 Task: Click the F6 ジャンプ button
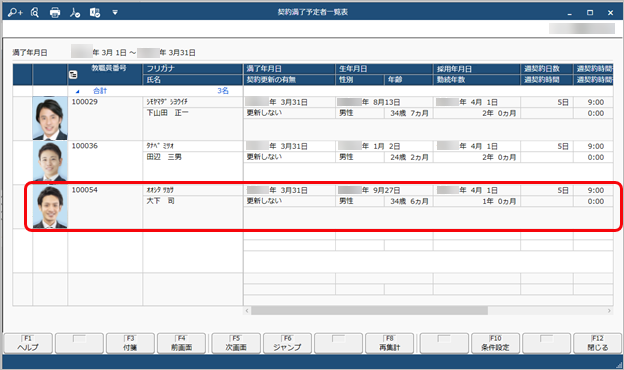coord(287,343)
